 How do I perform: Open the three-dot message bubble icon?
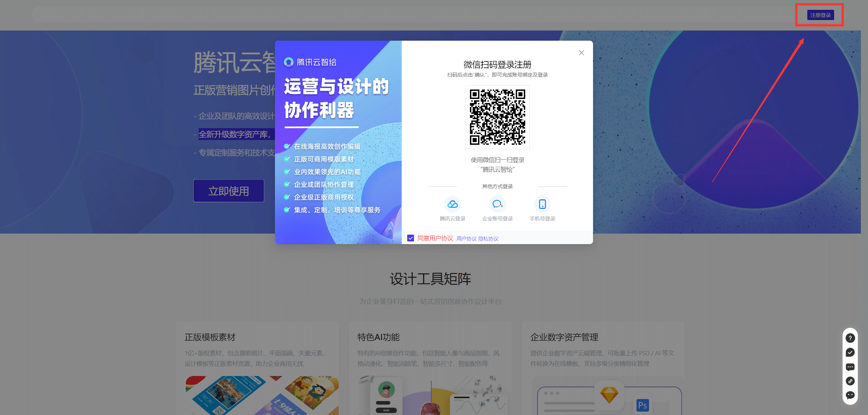coord(850,367)
